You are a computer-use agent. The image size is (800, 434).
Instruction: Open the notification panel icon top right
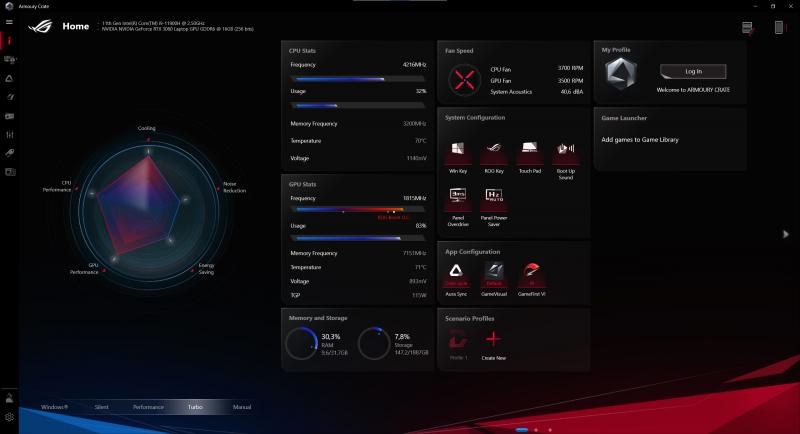pyautogui.click(x=747, y=28)
